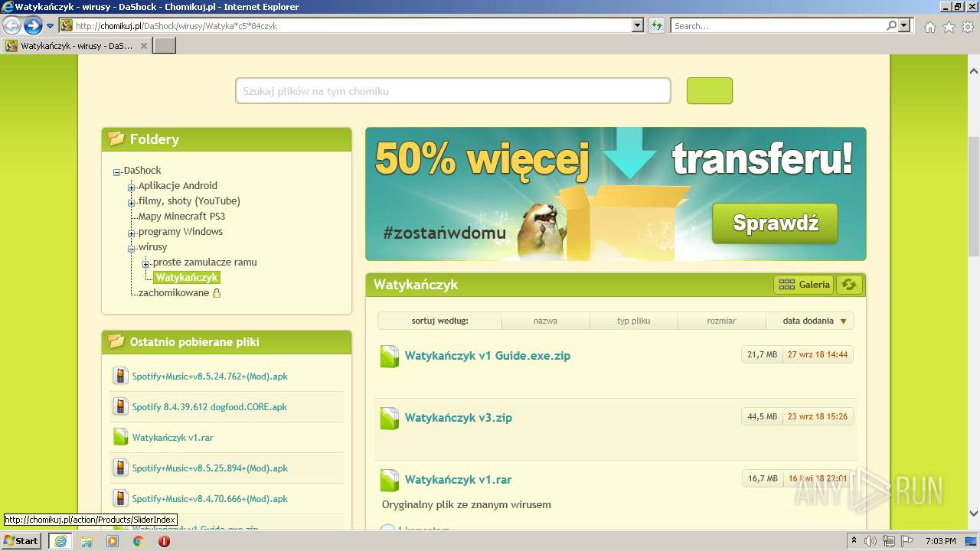This screenshot has width=980, height=551.
Task: Show hidden tray icons arrow
Action: click(854, 541)
